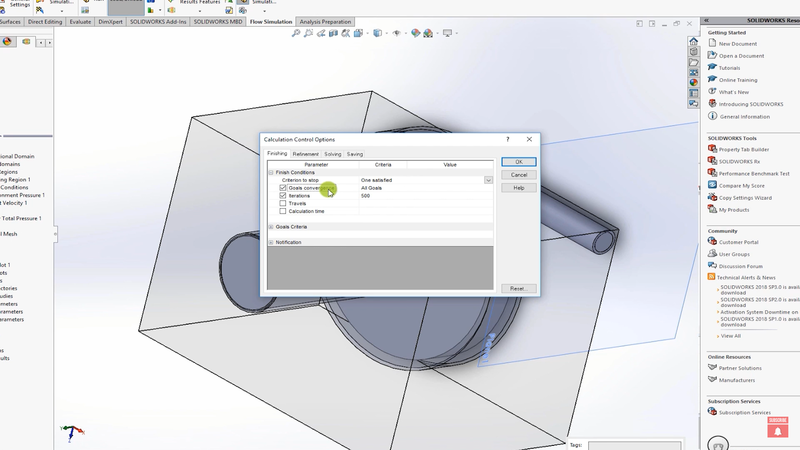The height and width of the screenshot is (450, 800).
Task: Click the Zoom to Fit view icon
Action: [296, 33]
